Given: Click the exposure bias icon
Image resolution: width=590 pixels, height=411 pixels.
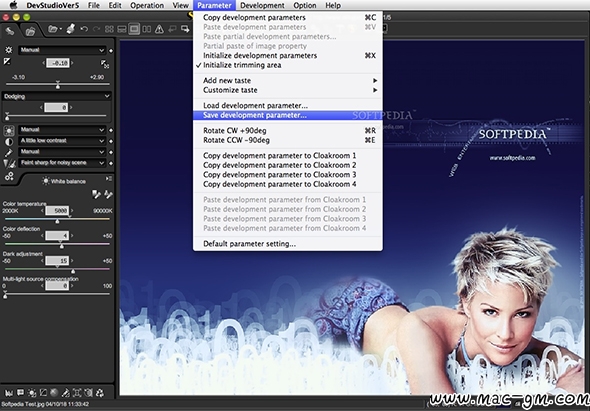Looking at the screenshot, I should pos(7,61).
